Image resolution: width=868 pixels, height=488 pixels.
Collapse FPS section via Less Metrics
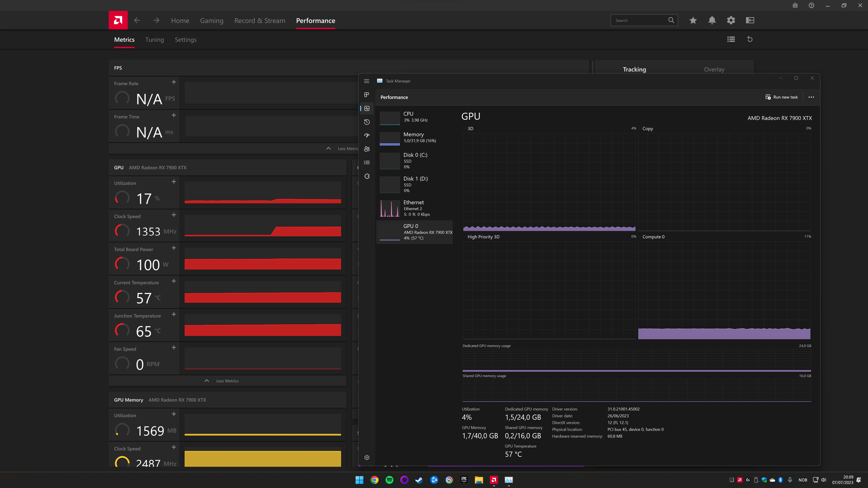[x=342, y=148]
